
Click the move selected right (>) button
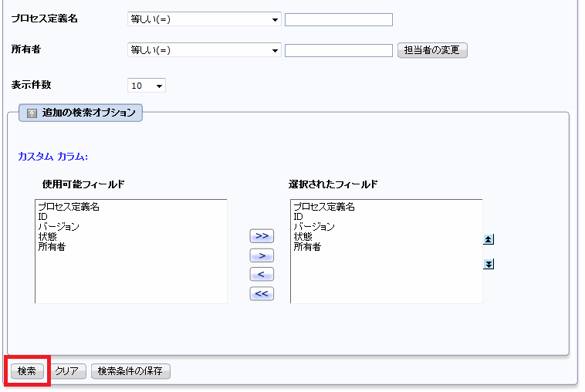click(262, 255)
